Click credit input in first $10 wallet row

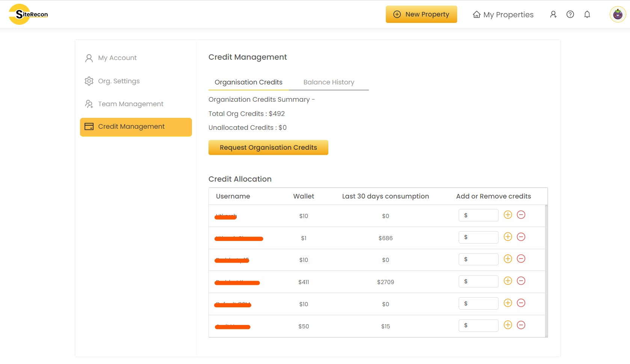pyautogui.click(x=478, y=215)
